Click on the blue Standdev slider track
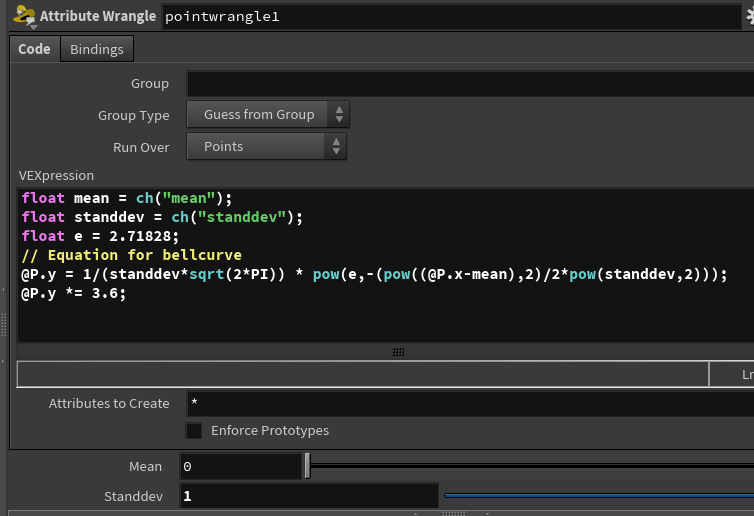The image size is (754, 516). click(x=598, y=495)
